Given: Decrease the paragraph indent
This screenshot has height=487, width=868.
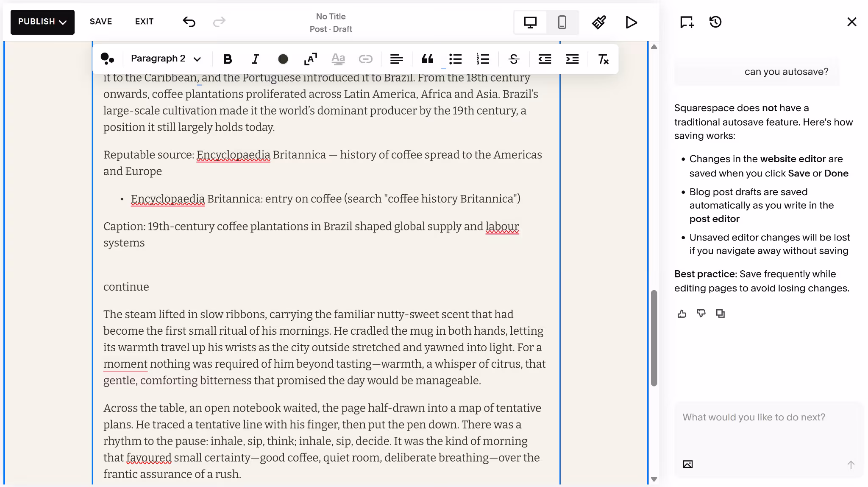Looking at the screenshot, I should [545, 59].
